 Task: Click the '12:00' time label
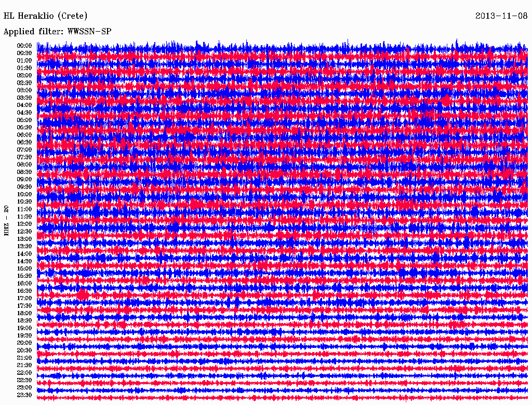click(24, 224)
